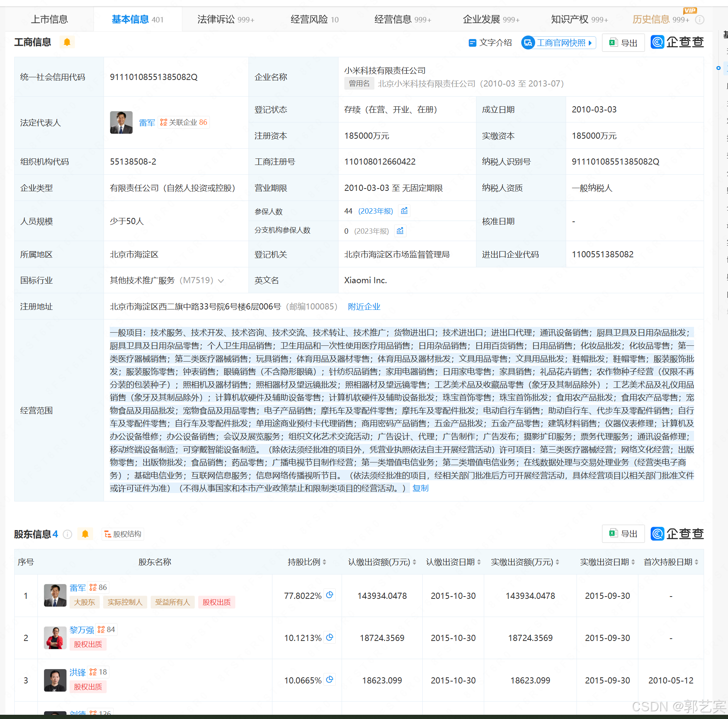Export 股东信息 table with the 导出 button

pyautogui.click(x=623, y=534)
